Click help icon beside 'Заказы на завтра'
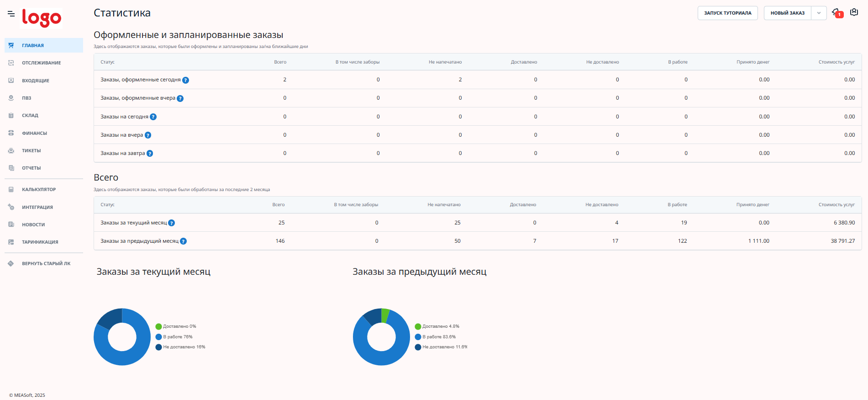The height and width of the screenshot is (400, 868). [150, 154]
